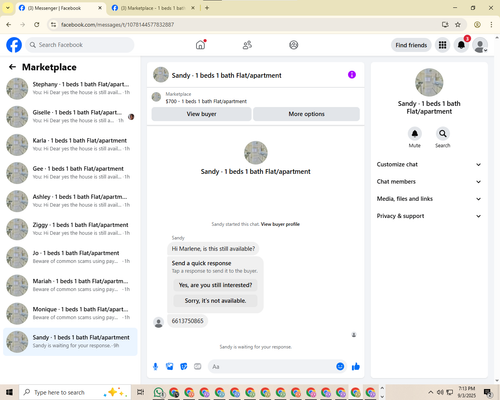Close the Marketplace browser tab
The height and width of the screenshot is (400, 500).
[193, 8]
